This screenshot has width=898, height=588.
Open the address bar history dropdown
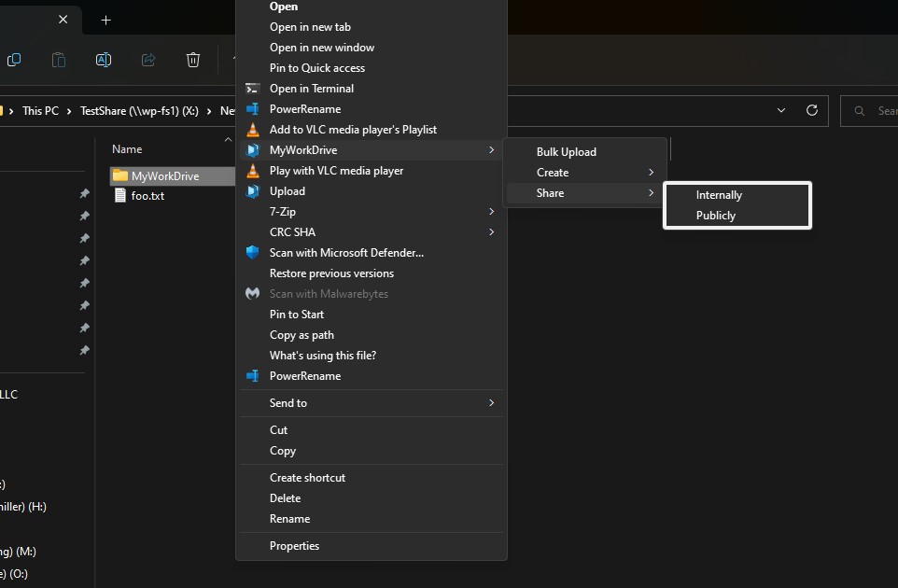(781, 110)
